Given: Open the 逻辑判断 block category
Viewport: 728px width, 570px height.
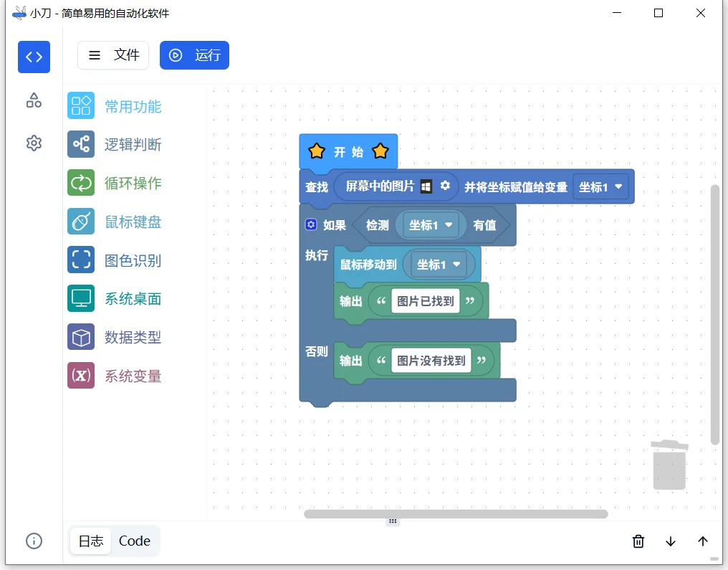Looking at the screenshot, I should point(80,144).
